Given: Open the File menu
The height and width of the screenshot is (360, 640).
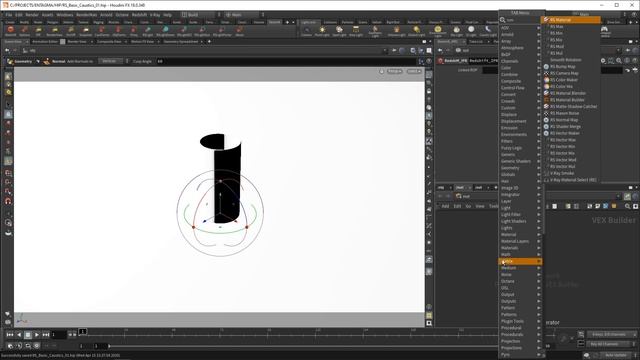Looking at the screenshot, I should [9, 15].
